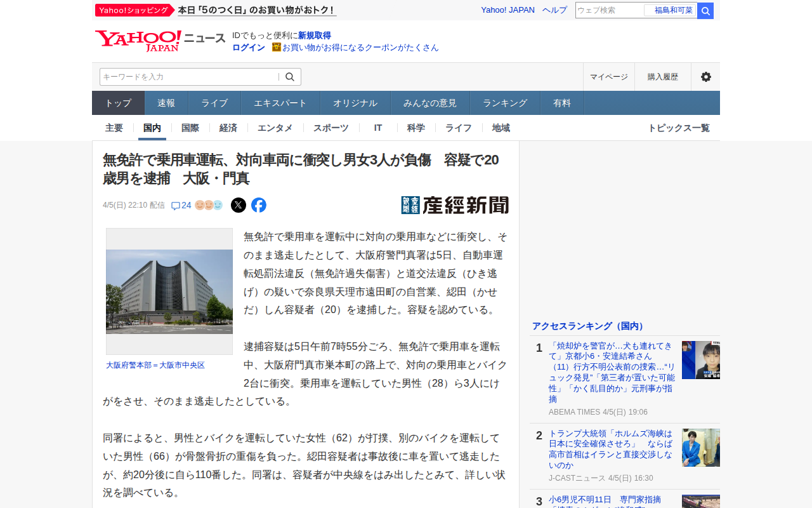Go to the みんなの意見 tab

click(430, 103)
